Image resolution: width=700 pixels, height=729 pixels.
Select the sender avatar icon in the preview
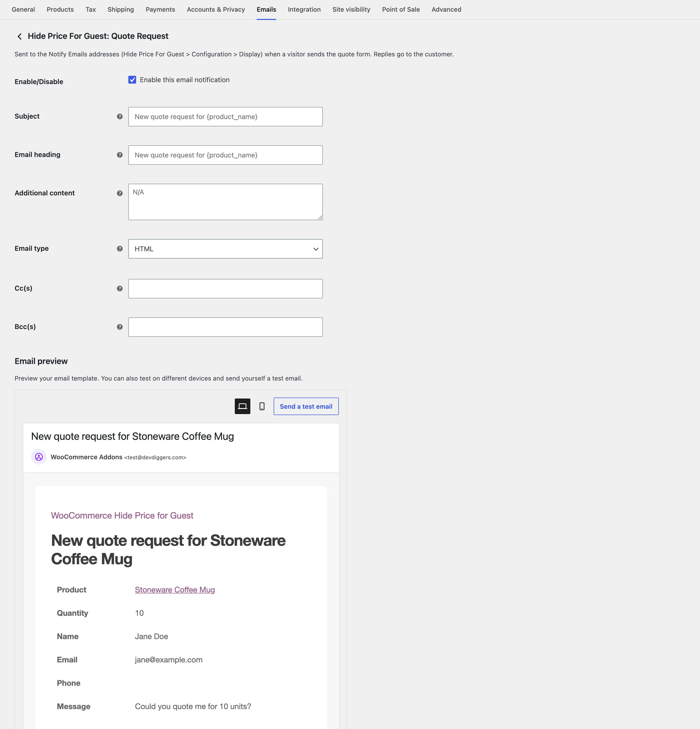(x=39, y=457)
